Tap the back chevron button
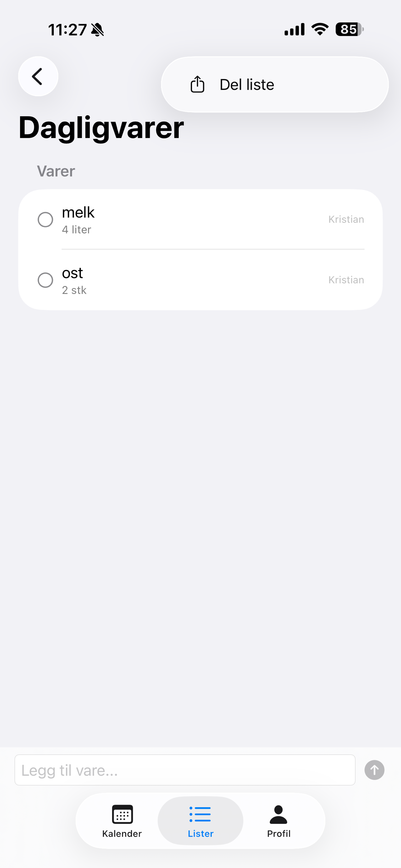Viewport: 401px width, 868px height. (38, 77)
